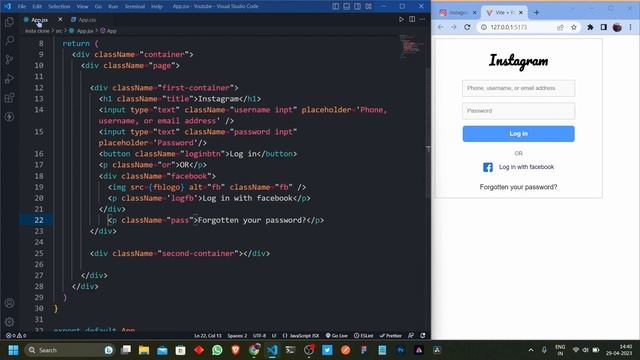Switch to the Instagram browser tab
Screen dimensions: 640x360
point(454,13)
